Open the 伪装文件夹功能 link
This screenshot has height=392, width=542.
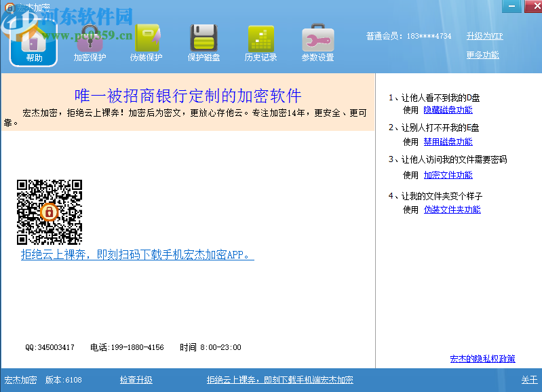[x=452, y=210]
